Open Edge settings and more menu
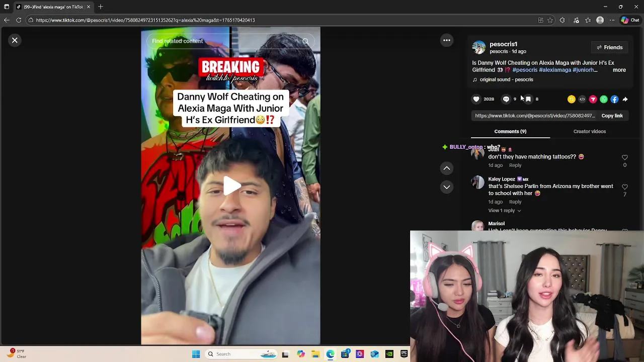The width and height of the screenshot is (644, 362). [612, 20]
